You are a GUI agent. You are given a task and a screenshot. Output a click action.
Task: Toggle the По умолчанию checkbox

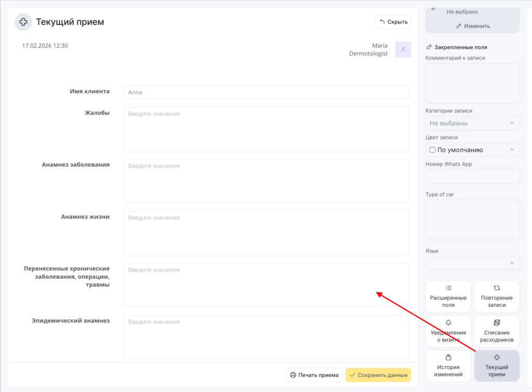coord(432,150)
